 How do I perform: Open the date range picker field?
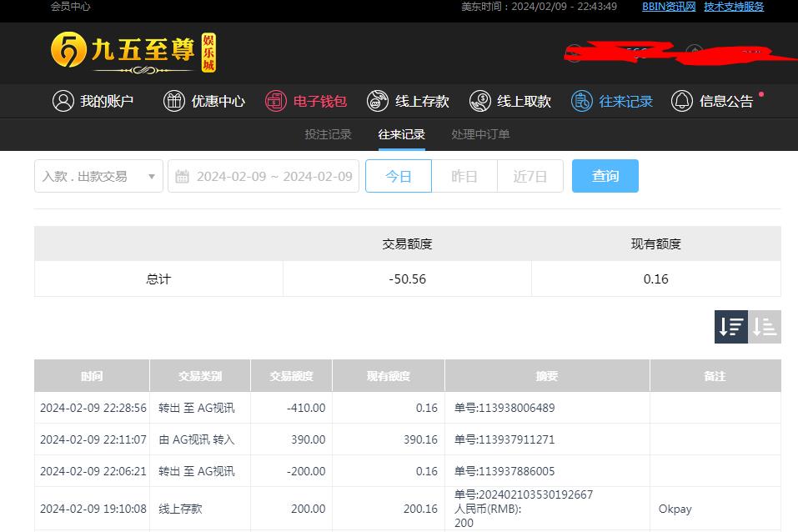coord(274,176)
